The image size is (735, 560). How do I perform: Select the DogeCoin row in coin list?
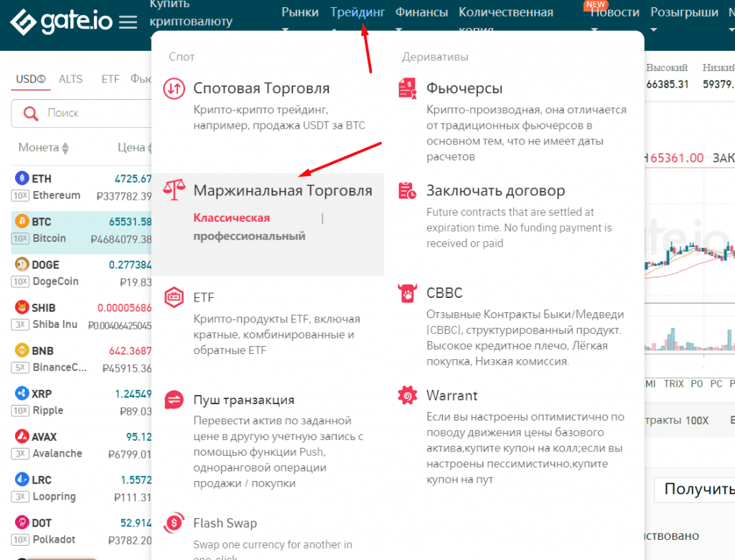81,275
